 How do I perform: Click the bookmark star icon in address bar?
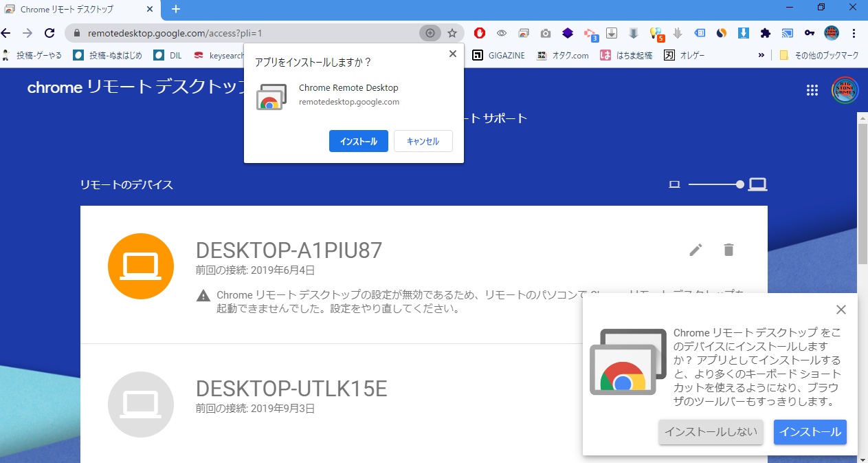point(452,33)
